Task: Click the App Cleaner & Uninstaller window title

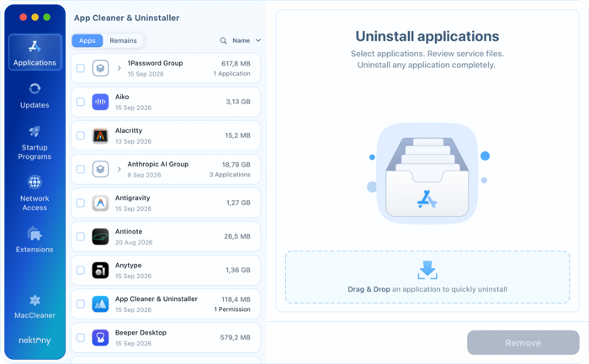Action: 126,18
